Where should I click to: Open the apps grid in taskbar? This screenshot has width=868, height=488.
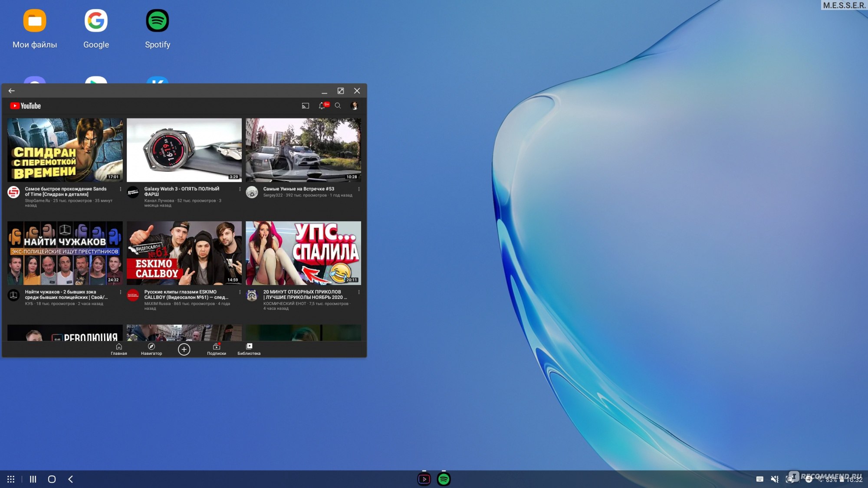[11, 479]
